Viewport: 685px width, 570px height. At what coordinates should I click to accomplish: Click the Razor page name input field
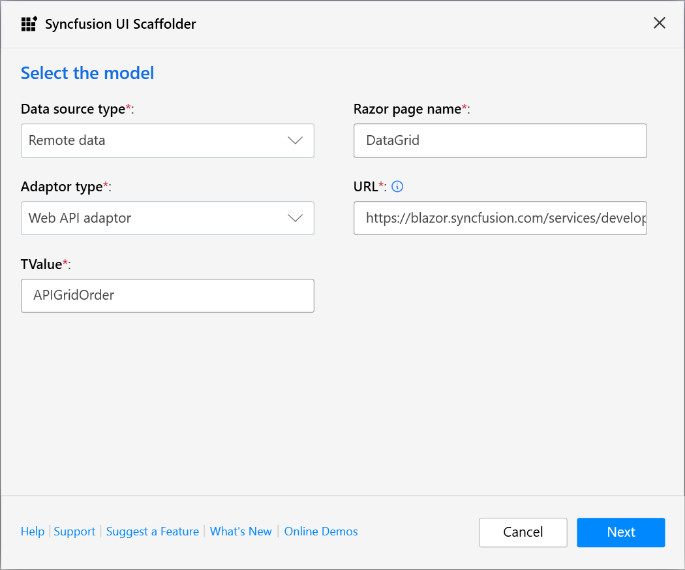(x=500, y=141)
